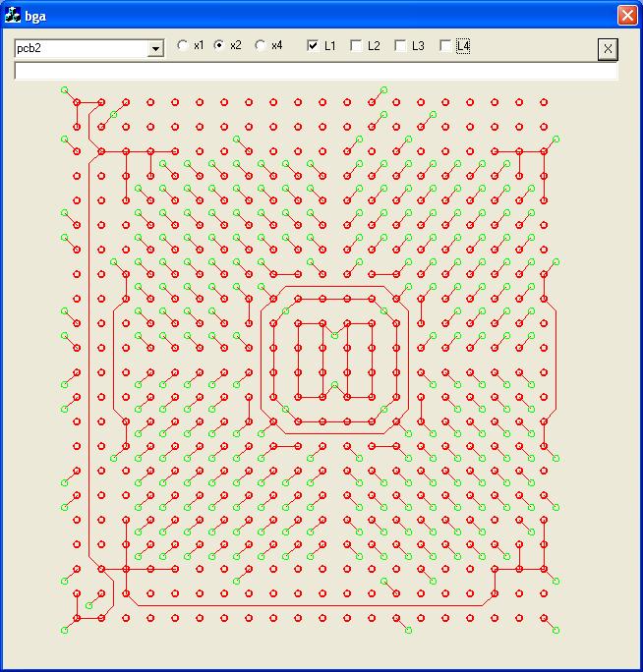Click the pcb2 text in combo box
Viewport: 643px width, 672px height.
(x=29, y=48)
